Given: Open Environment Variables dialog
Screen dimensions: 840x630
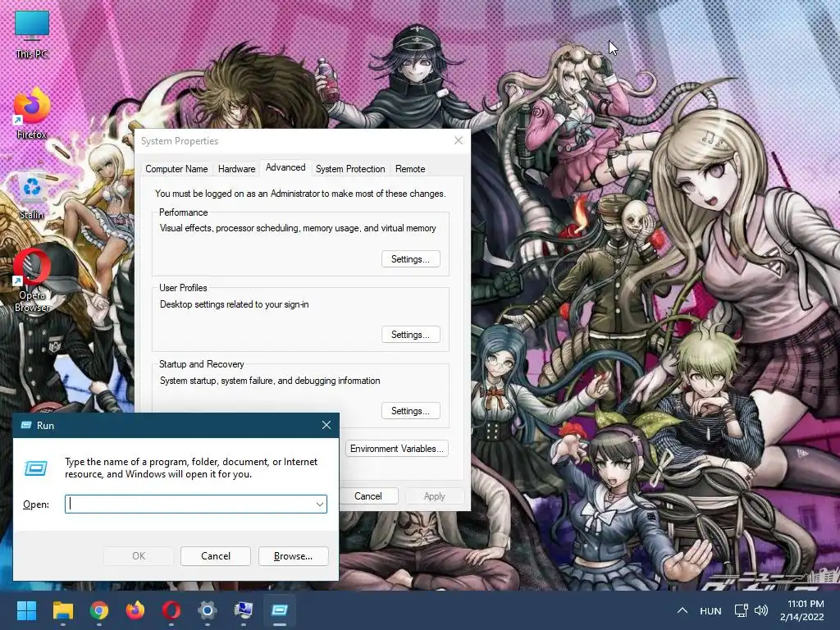Looking at the screenshot, I should tap(396, 449).
